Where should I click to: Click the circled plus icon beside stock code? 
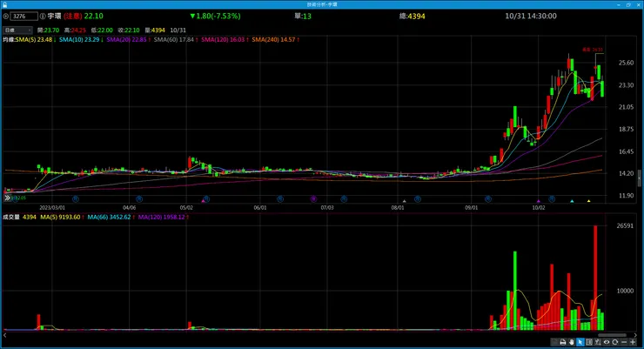coord(6,17)
